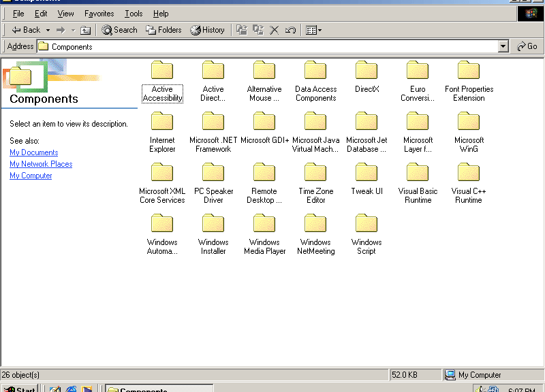
Task: Click the Forward arrow button
Action: point(61,30)
